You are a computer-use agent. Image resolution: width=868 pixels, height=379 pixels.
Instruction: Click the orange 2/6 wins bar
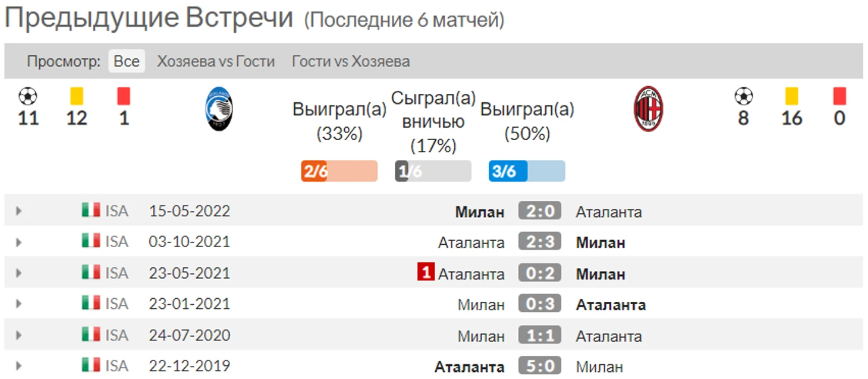pos(339,171)
